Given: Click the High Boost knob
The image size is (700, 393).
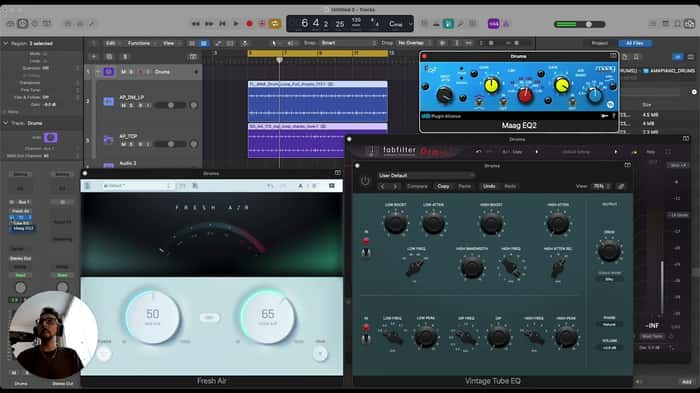Looking at the screenshot, I should tap(491, 222).
